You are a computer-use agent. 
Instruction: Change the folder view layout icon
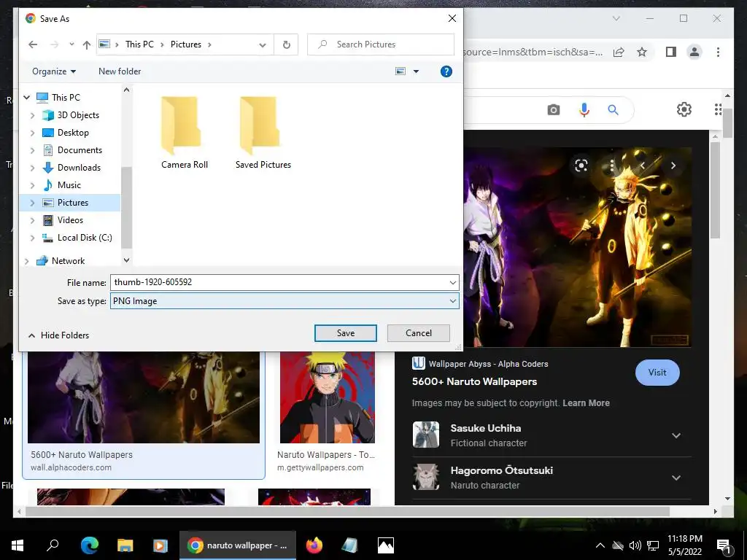pos(400,71)
